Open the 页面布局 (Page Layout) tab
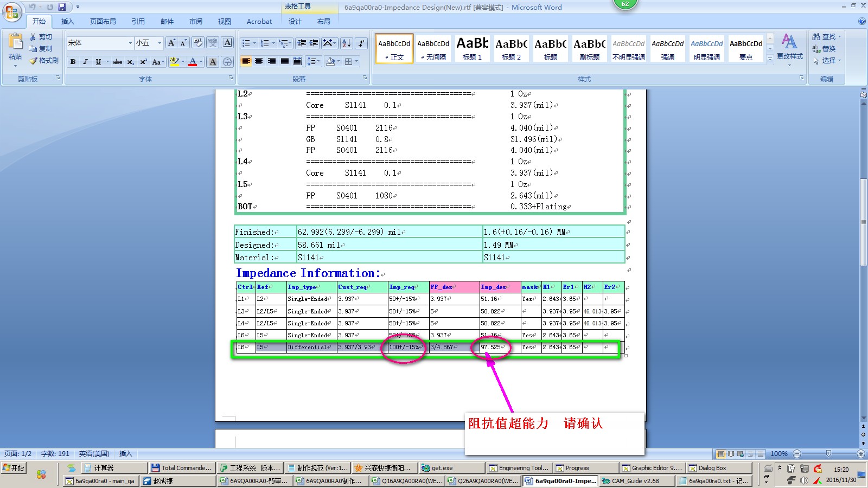 103,22
